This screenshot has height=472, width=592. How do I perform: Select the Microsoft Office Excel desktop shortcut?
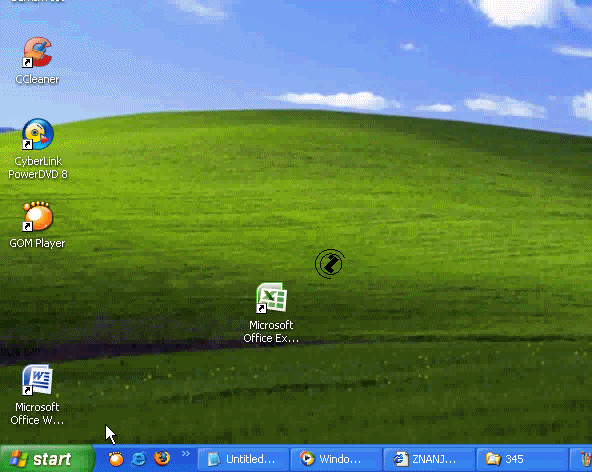click(271, 313)
